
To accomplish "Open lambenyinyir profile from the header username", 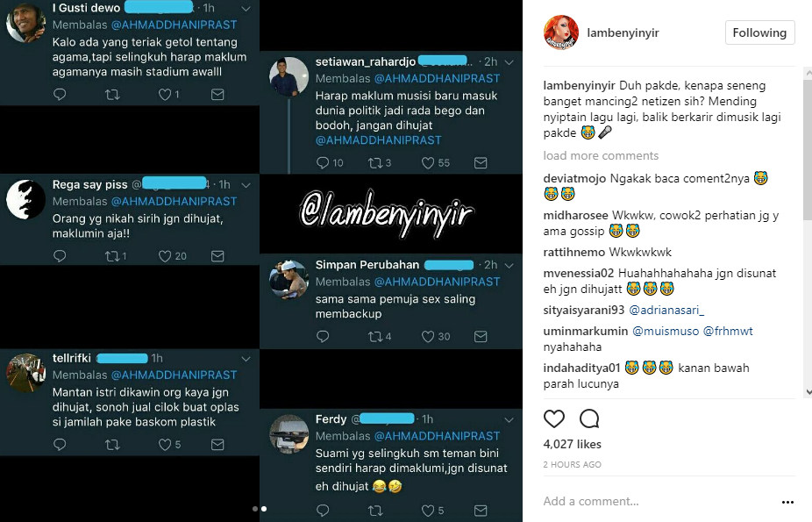I will click(623, 32).
